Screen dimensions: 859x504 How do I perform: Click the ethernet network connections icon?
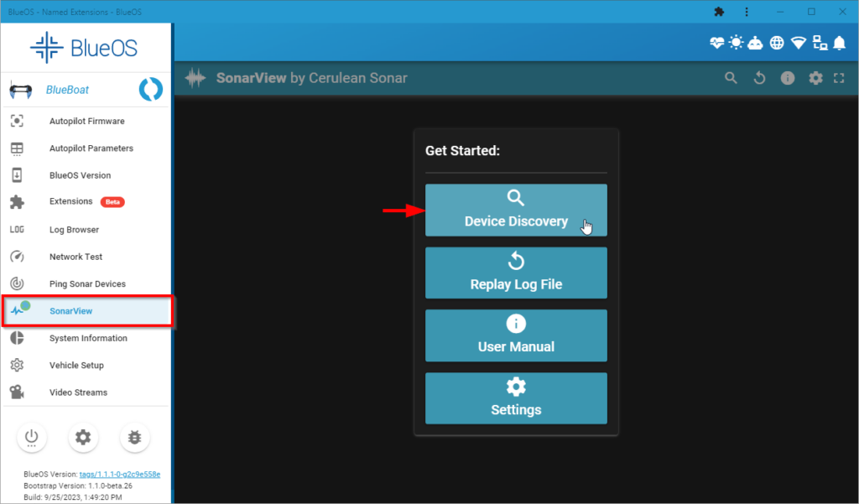point(820,42)
